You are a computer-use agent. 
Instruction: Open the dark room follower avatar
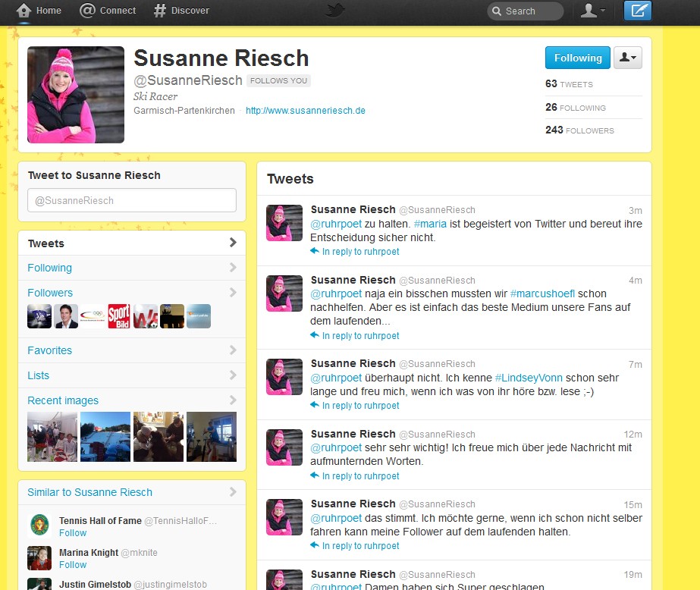(x=172, y=316)
